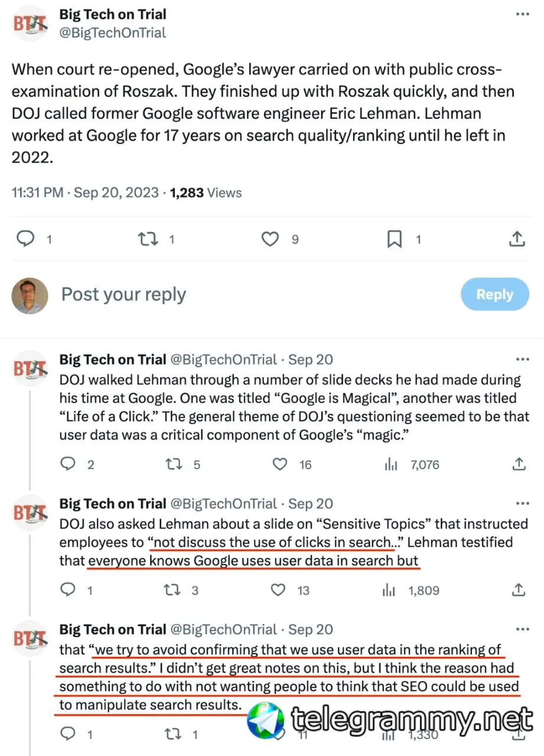544x756 pixels.
Task: Open more menu on "Sensitive Topics" reply
Action: [x=523, y=504]
